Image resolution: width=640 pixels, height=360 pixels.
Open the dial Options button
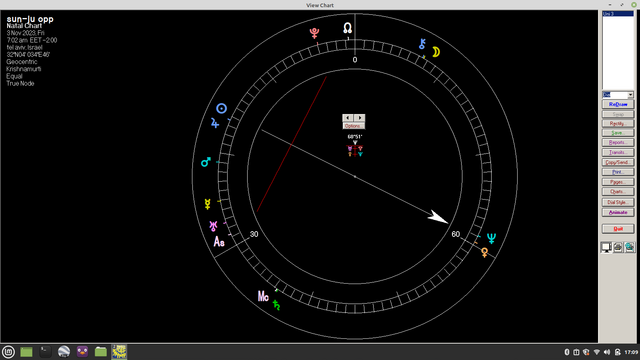(353, 126)
